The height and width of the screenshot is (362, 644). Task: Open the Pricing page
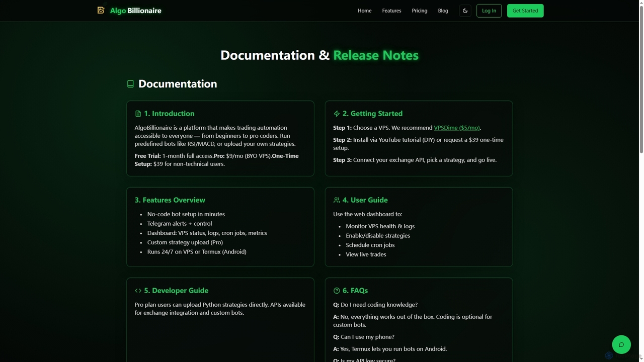(x=420, y=11)
